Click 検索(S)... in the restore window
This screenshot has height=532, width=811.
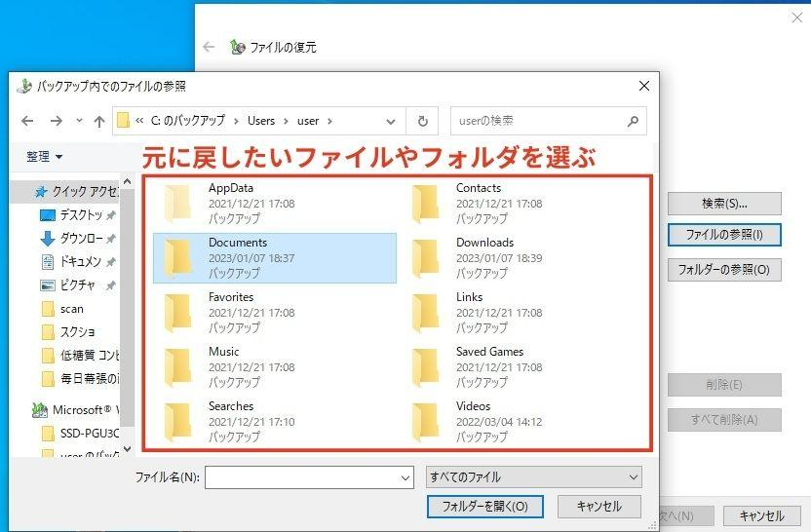(x=724, y=204)
